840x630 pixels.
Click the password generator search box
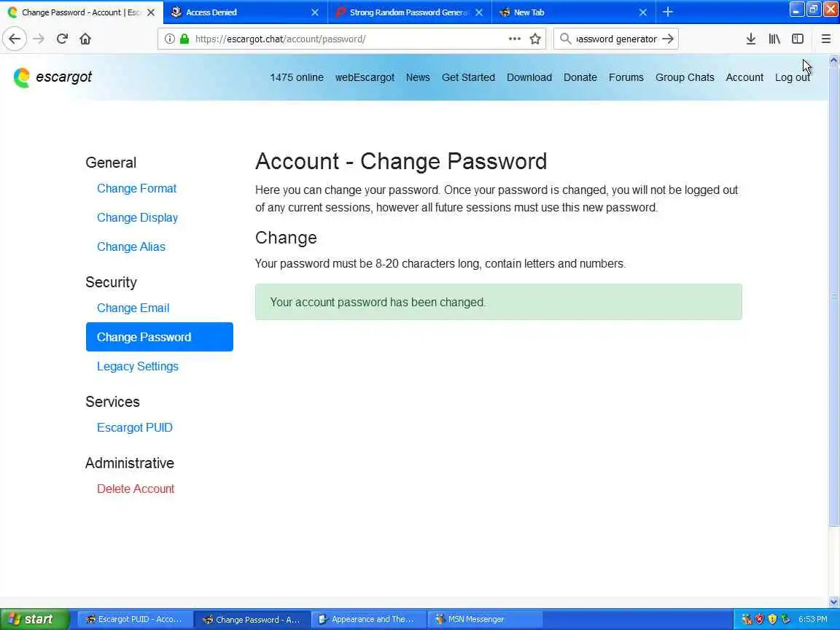click(x=616, y=39)
